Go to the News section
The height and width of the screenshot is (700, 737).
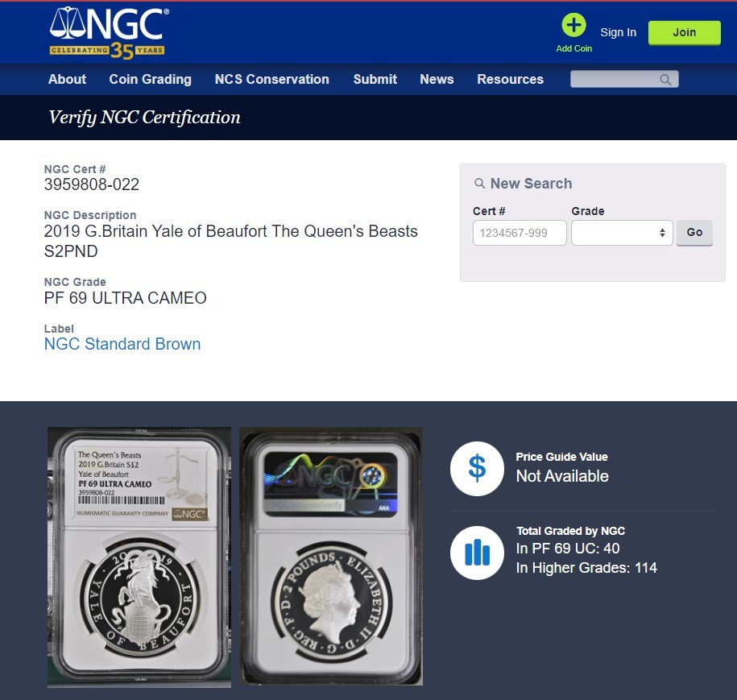pyautogui.click(x=437, y=79)
